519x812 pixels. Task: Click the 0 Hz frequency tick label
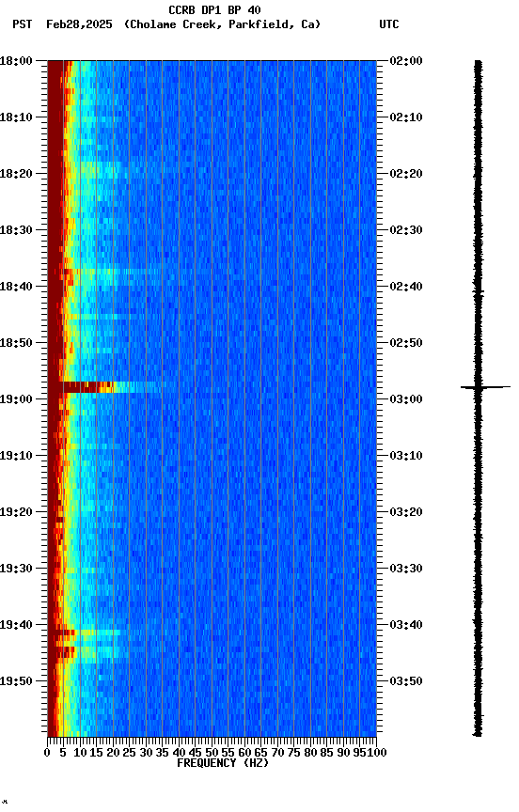47,753
